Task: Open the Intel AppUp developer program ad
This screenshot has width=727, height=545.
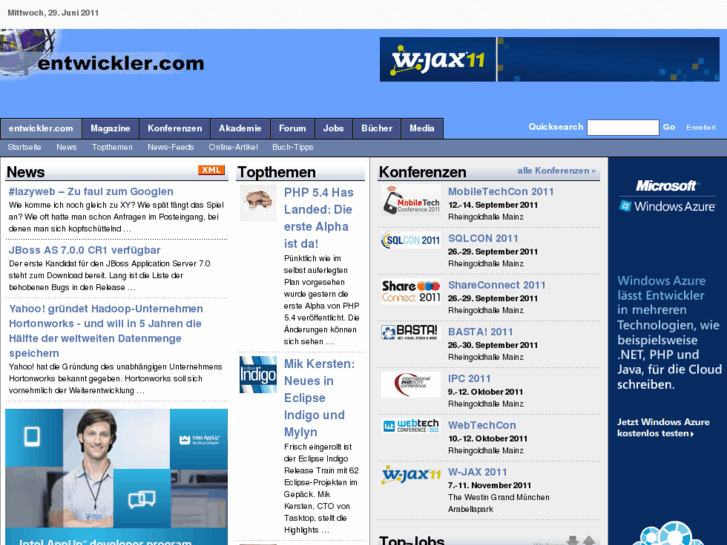Action: (x=116, y=477)
